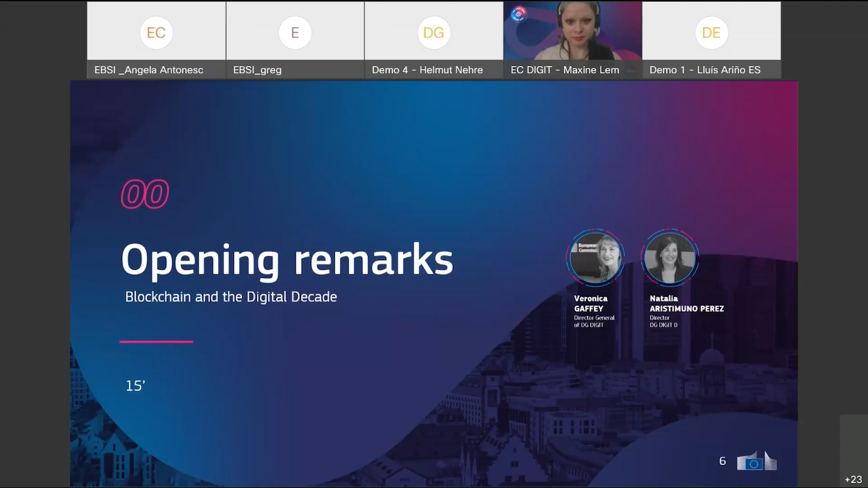The width and height of the screenshot is (868, 488).
Task: Click the 'EC DIGIT - Maxine Lem' name label
Action: point(565,70)
